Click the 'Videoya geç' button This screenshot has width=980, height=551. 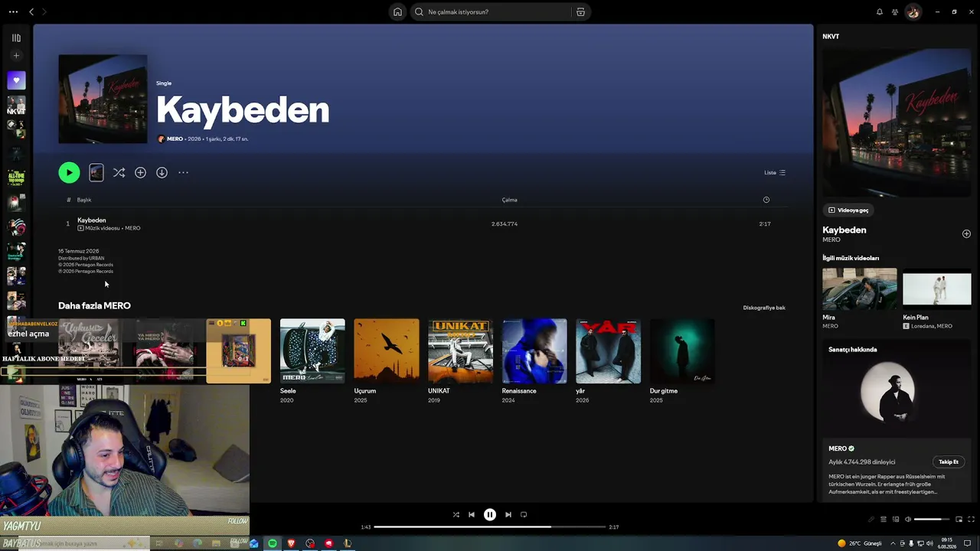pyautogui.click(x=849, y=210)
